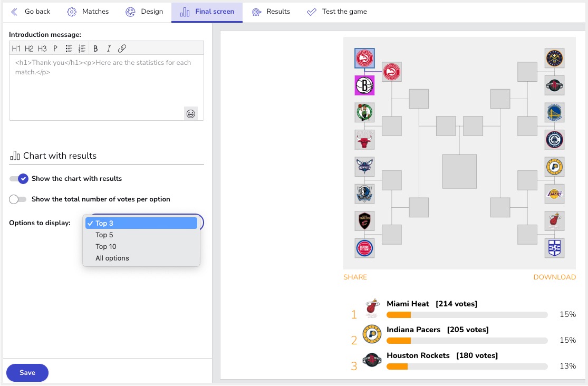Insert a bulleted list
The width and height of the screenshot is (588, 386).
pyautogui.click(x=69, y=49)
